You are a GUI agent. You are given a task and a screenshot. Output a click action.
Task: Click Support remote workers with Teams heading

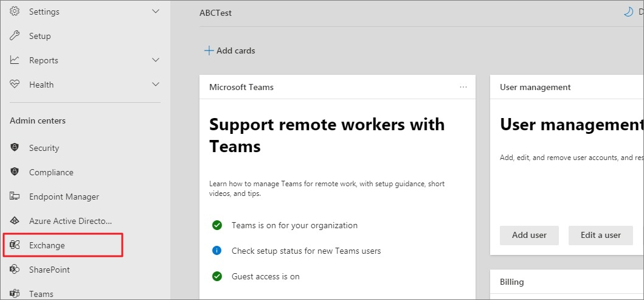(327, 135)
